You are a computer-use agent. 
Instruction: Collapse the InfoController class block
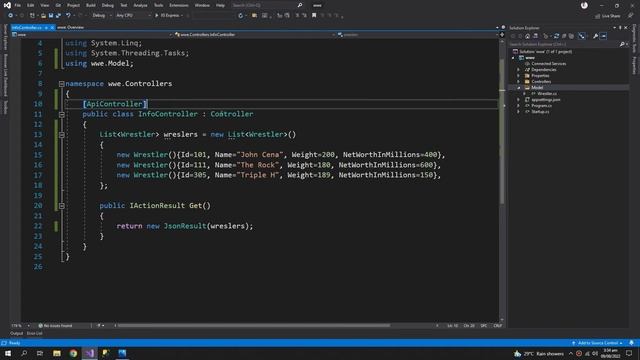coord(62,114)
